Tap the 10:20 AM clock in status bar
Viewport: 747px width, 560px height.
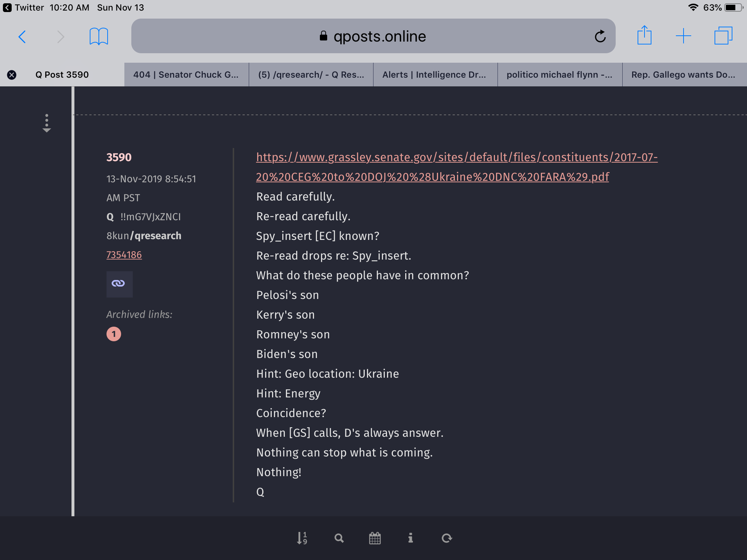pos(69,8)
